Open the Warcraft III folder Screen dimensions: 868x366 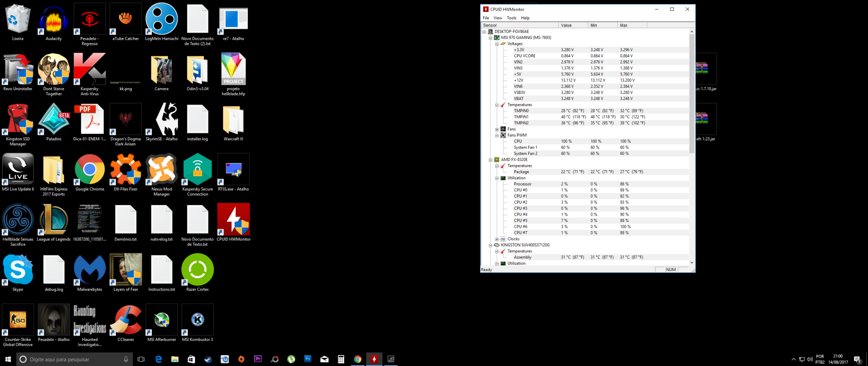pyautogui.click(x=234, y=122)
